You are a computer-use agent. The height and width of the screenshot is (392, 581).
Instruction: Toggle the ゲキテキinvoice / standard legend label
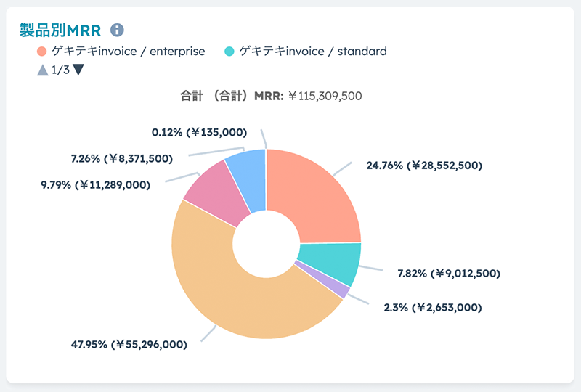tap(312, 52)
